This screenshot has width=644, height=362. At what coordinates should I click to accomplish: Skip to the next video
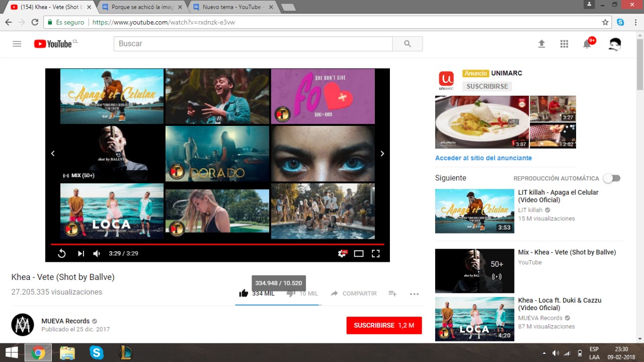(80, 253)
